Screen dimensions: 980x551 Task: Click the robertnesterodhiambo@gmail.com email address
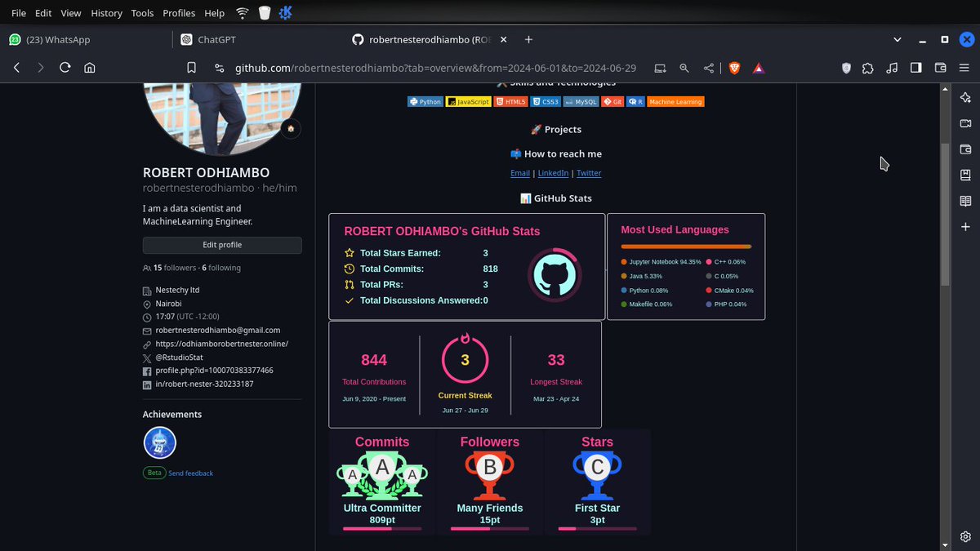[x=218, y=331]
